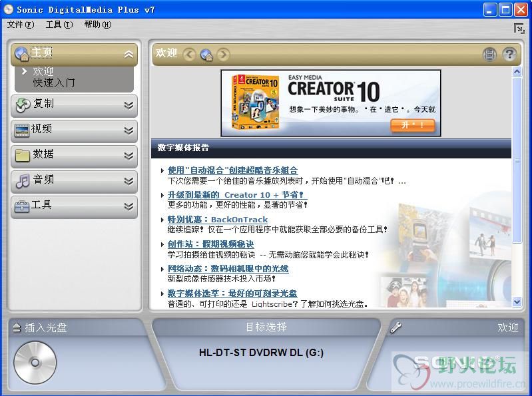532x396 pixels.
Task: Open the 网络动态 digital camera link
Action: 228,269
